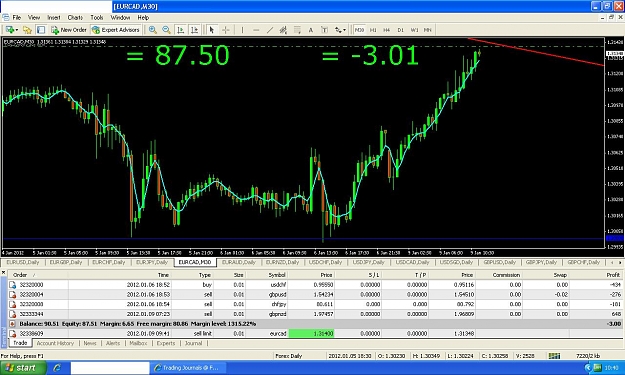Switch timeframe to H1

click(x=373, y=30)
